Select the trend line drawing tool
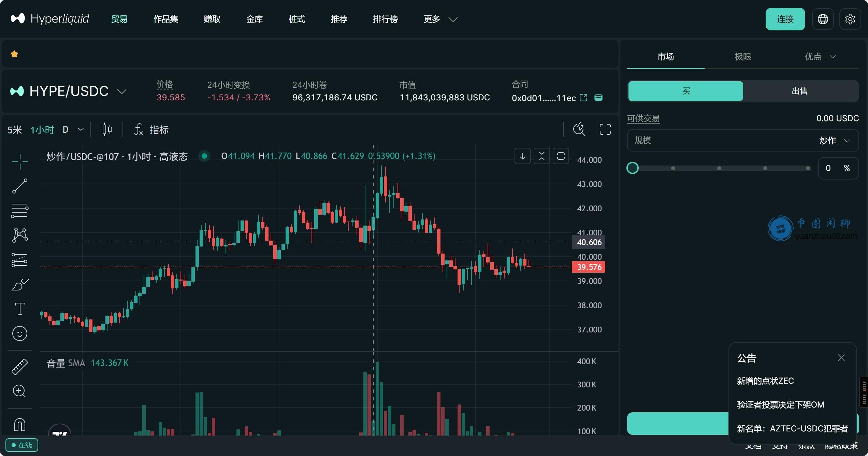Viewport: 868px width, 456px height. (20, 186)
